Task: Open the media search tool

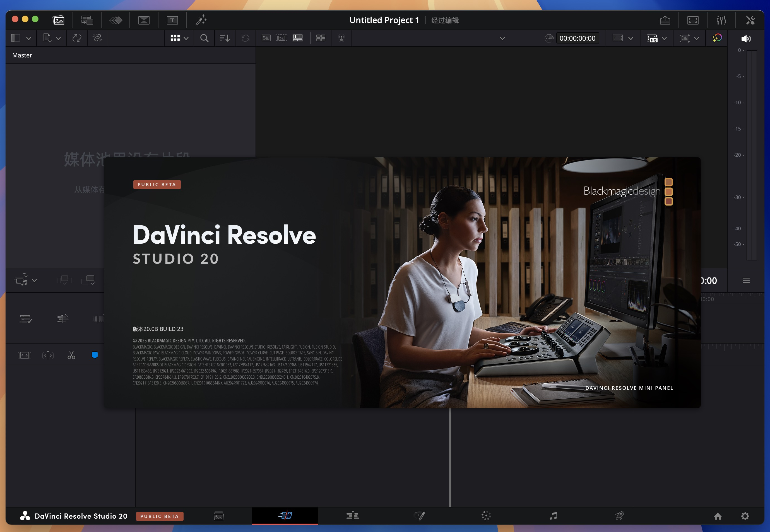Action: click(x=204, y=38)
